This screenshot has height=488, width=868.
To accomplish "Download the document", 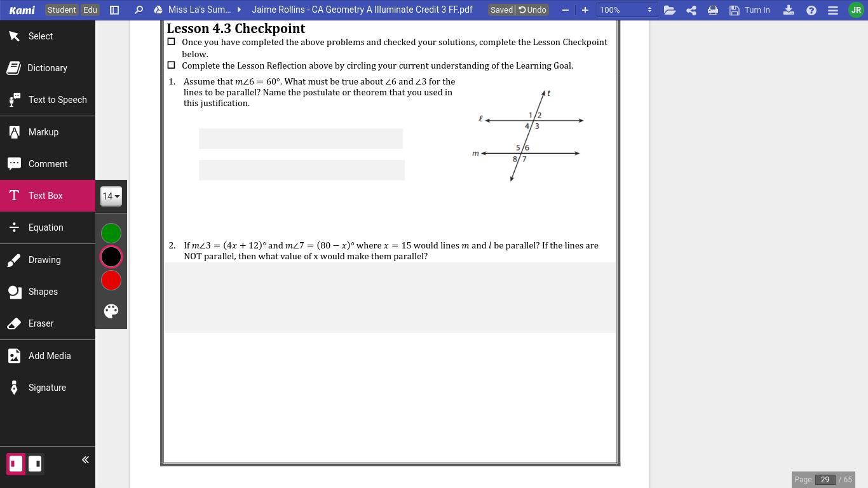I will coord(789,10).
